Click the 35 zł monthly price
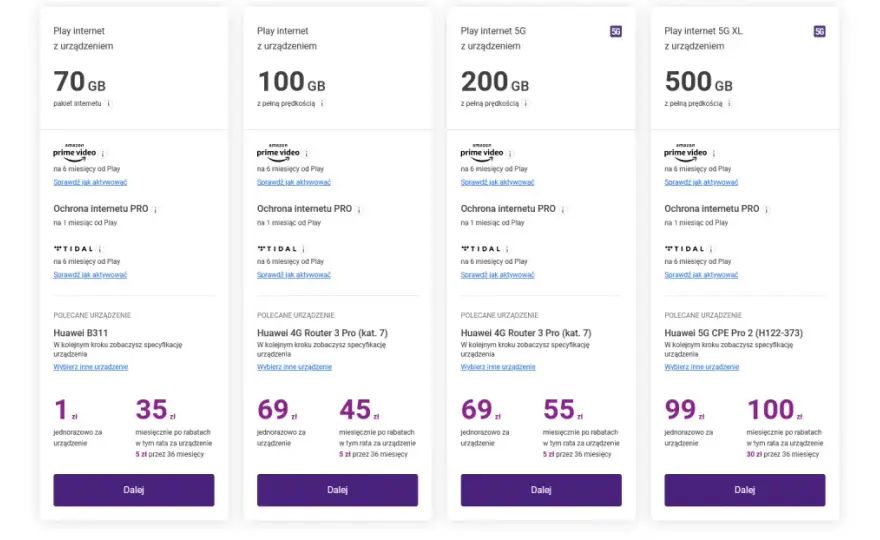This screenshot has width=880, height=540. 155,410
